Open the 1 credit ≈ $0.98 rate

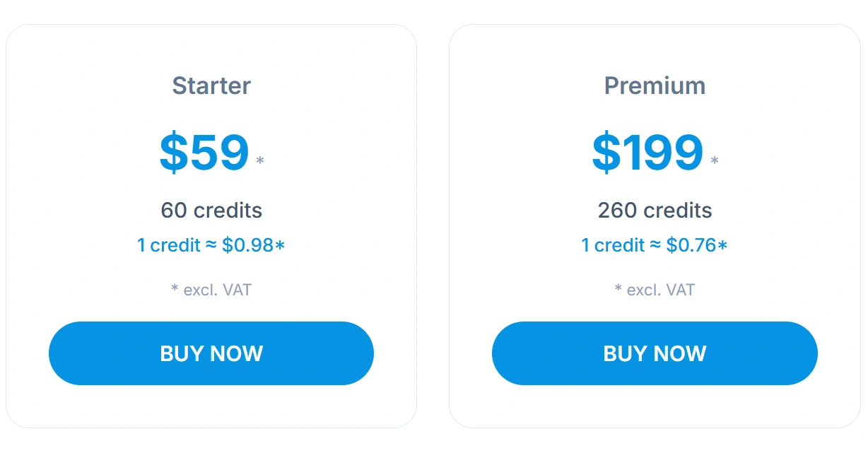(205, 245)
